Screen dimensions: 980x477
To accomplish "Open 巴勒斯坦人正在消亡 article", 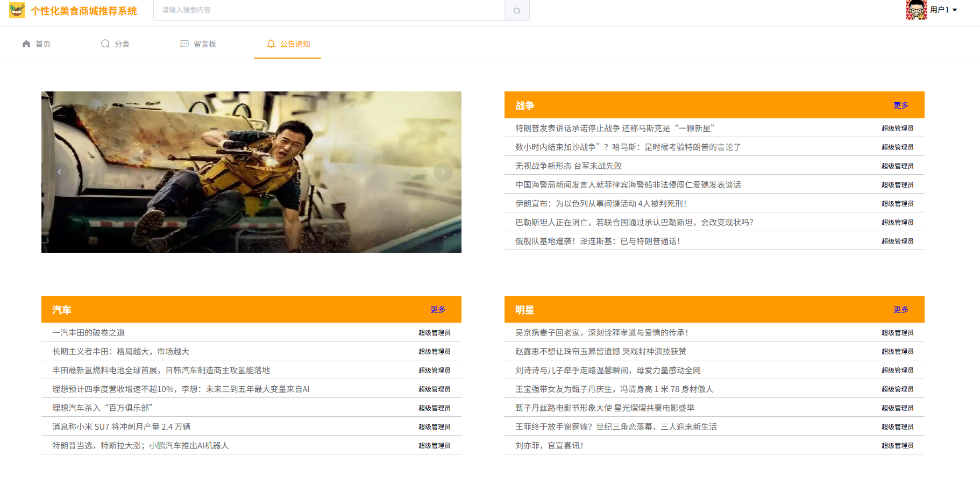I will click(x=634, y=222).
